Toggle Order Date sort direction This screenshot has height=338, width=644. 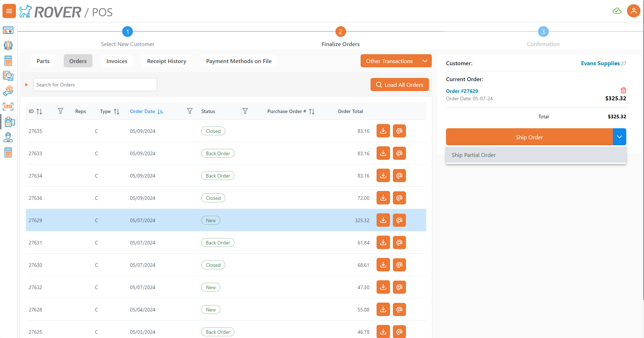coord(160,112)
